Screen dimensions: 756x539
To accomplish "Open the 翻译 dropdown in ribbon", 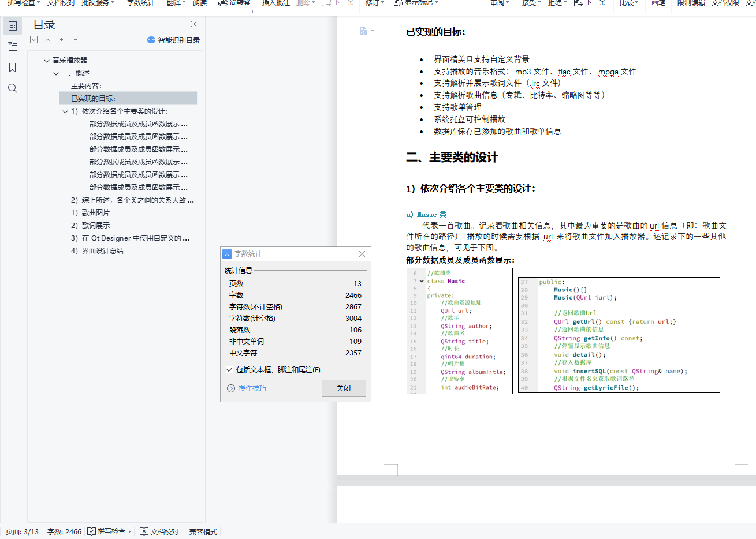I will [x=176, y=3].
